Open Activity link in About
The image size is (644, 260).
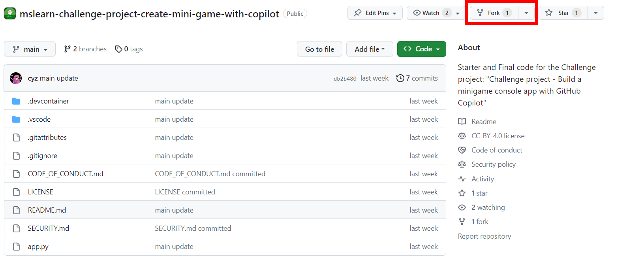(x=483, y=179)
